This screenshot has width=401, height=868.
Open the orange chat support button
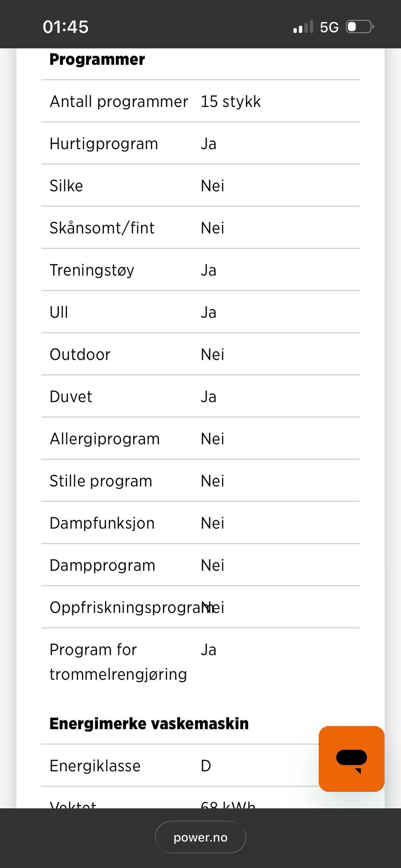click(x=351, y=759)
